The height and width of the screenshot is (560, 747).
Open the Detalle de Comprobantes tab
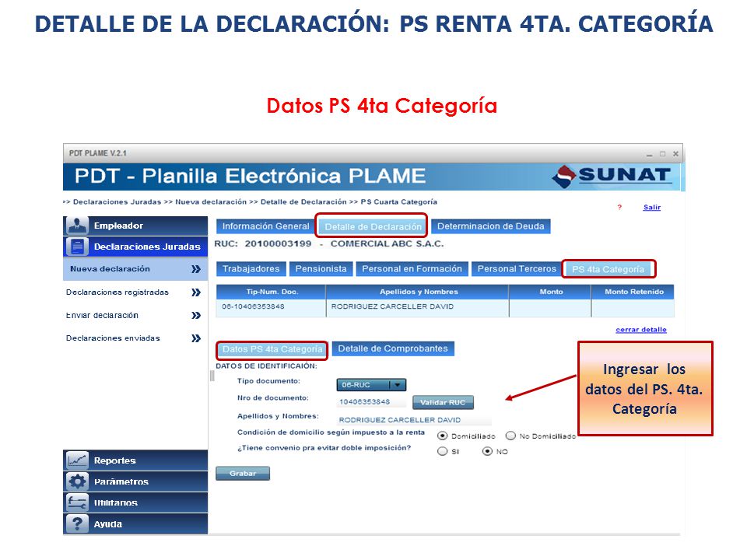393,348
